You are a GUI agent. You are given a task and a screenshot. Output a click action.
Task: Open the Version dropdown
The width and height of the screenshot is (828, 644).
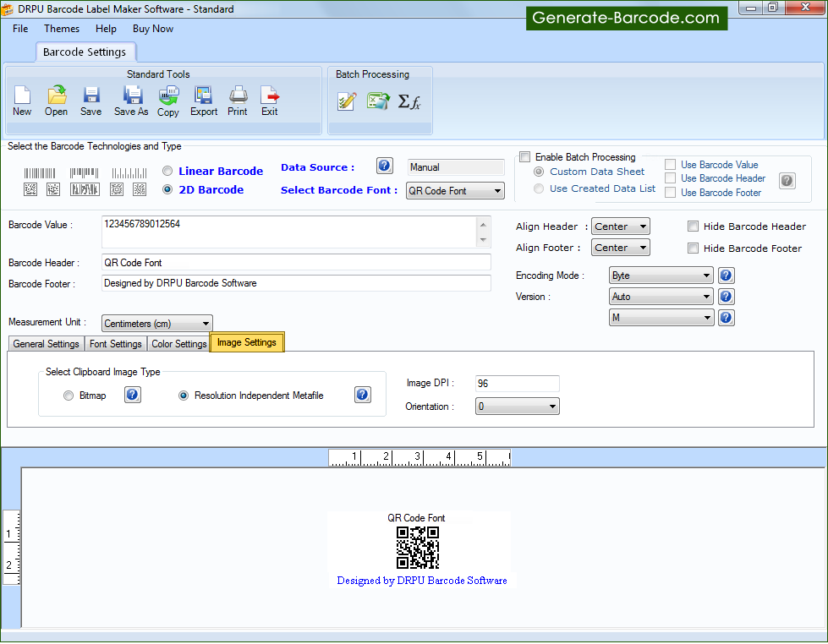pos(661,297)
